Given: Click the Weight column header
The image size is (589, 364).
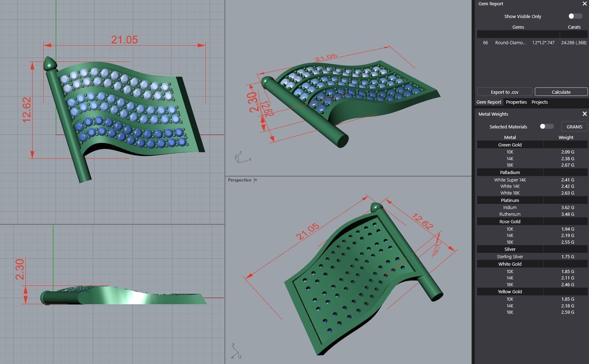Looking at the screenshot, I should point(566,137).
